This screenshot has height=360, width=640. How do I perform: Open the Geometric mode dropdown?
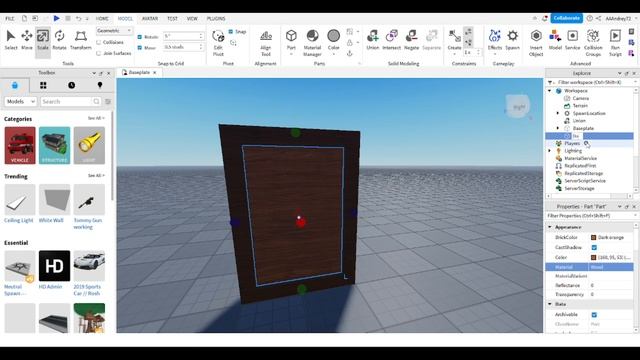[x=114, y=31]
